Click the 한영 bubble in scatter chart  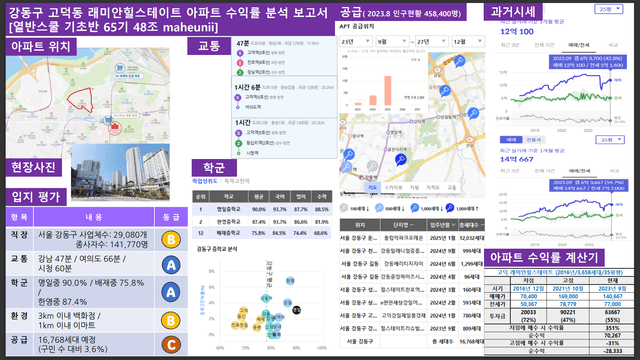[x=290, y=281]
